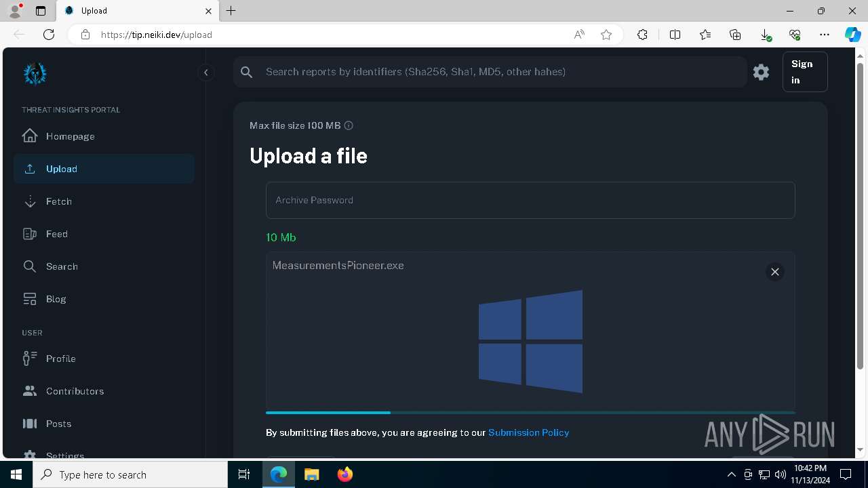The height and width of the screenshot is (488, 868).
Task: Collapse the sidebar with the chevron button
Action: tap(205, 73)
